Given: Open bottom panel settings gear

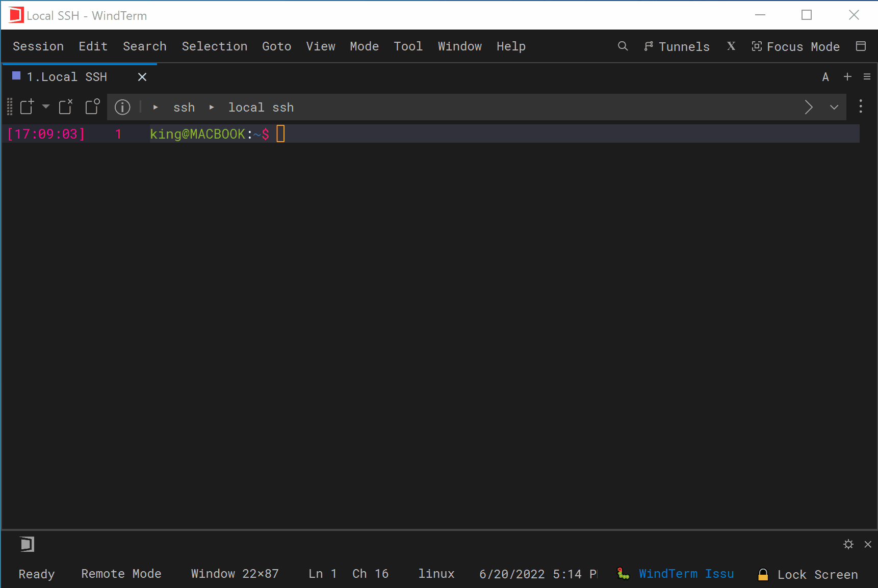Looking at the screenshot, I should pos(848,544).
